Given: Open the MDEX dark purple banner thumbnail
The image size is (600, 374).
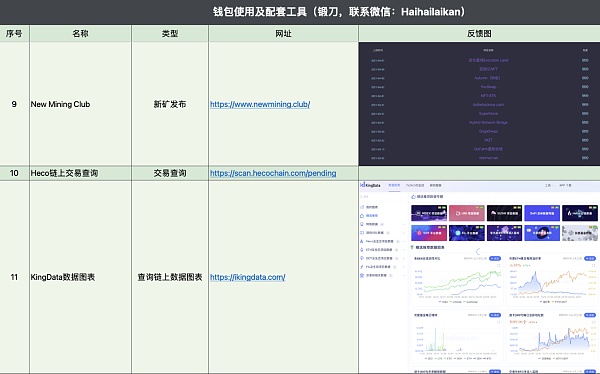Looking at the screenshot, I should (429, 213).
